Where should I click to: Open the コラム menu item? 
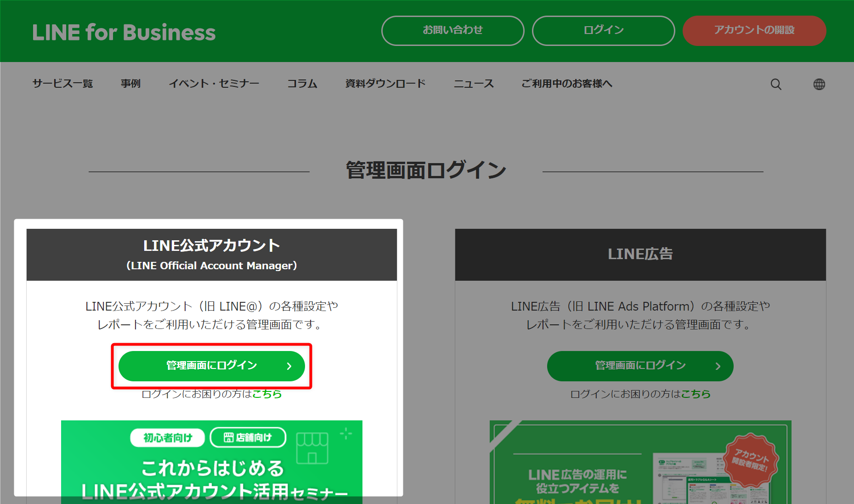coord(302,84)
